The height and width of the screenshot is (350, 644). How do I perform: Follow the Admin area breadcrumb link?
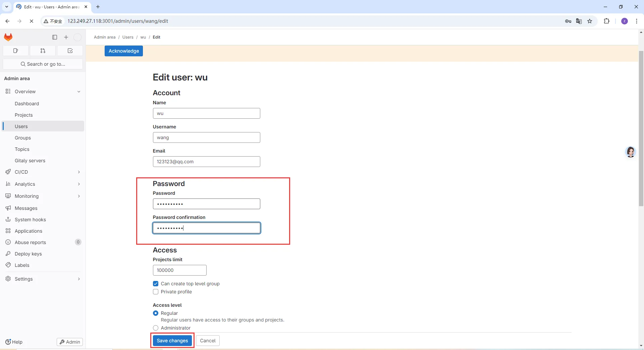pos(105,37)
